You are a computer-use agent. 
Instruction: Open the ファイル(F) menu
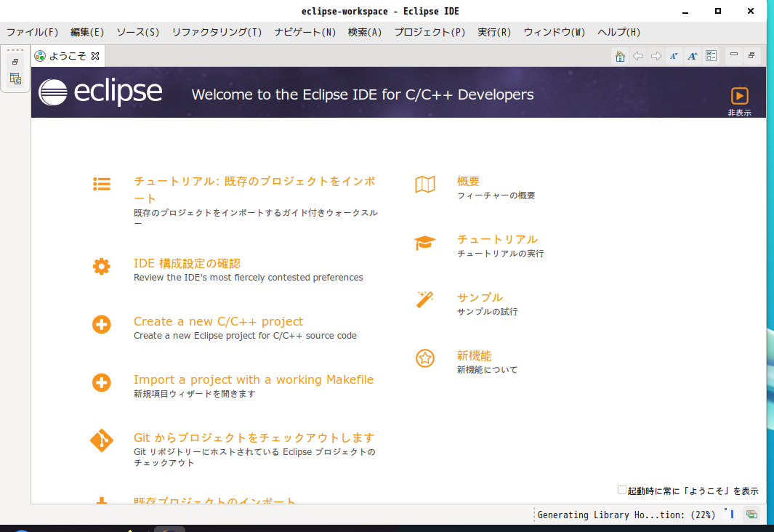coord(32,33)
